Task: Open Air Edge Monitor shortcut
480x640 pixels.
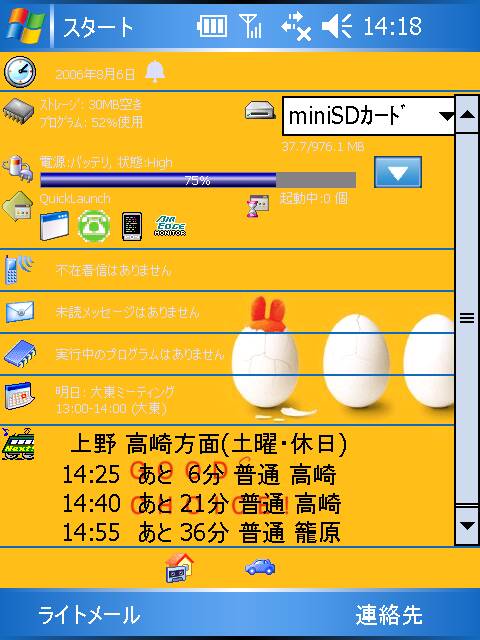Action: pos(170,226)
